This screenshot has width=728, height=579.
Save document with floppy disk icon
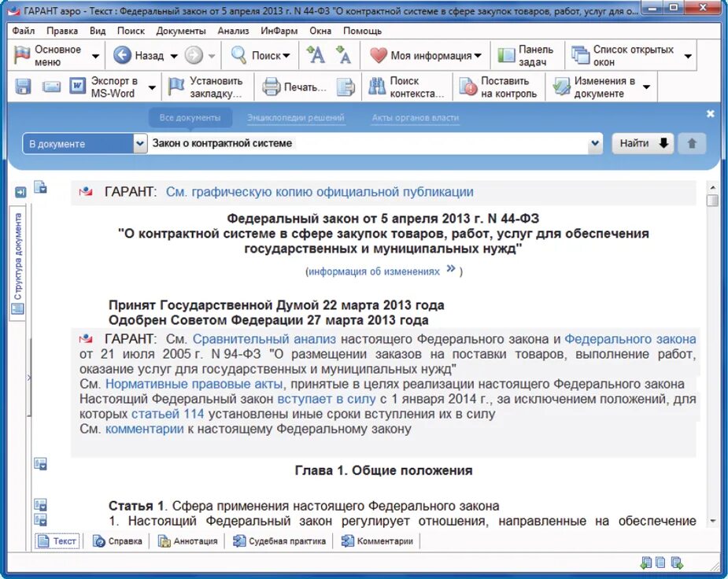click(23, 87)
